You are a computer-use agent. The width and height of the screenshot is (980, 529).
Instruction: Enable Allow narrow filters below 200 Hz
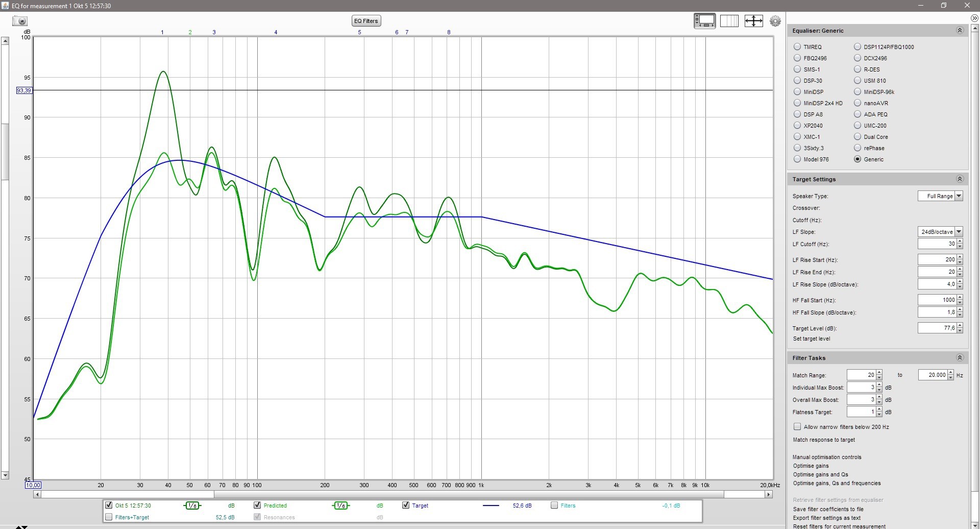point(797,427)
